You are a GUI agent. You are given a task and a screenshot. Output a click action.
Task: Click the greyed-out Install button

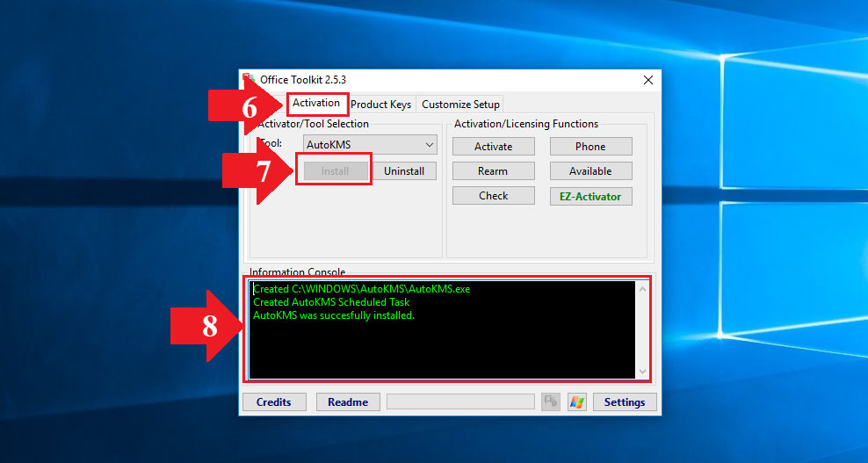point(335,171)
